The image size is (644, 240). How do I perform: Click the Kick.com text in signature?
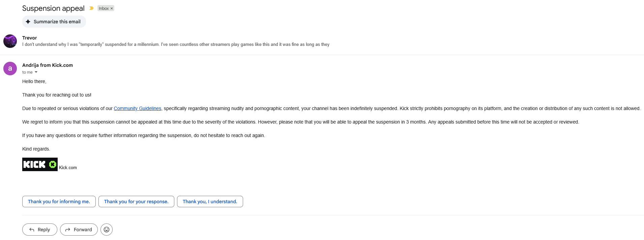pyautogui.click(x=68, y=167)
